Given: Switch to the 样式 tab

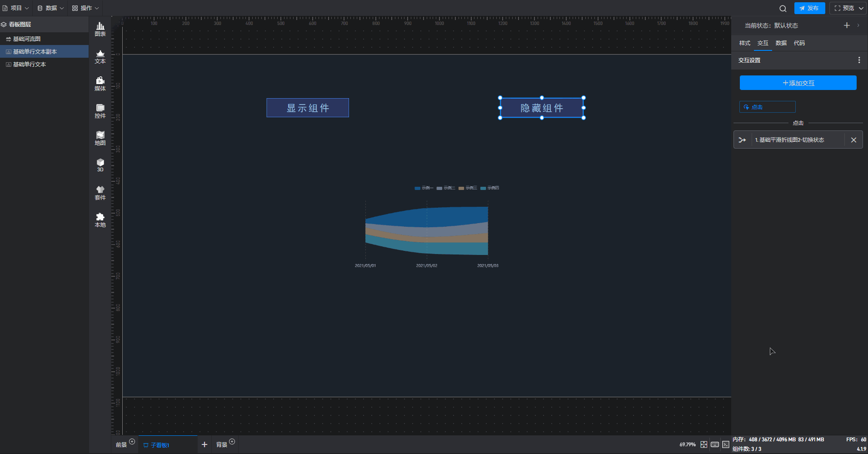Looking at the screenshot, I should click(744, 43).
